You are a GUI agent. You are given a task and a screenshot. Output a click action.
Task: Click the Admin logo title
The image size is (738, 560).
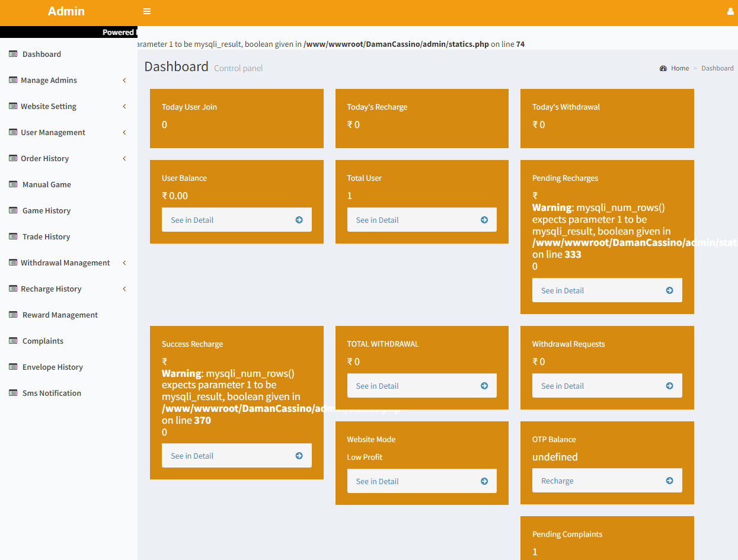(x=66, y=11)
